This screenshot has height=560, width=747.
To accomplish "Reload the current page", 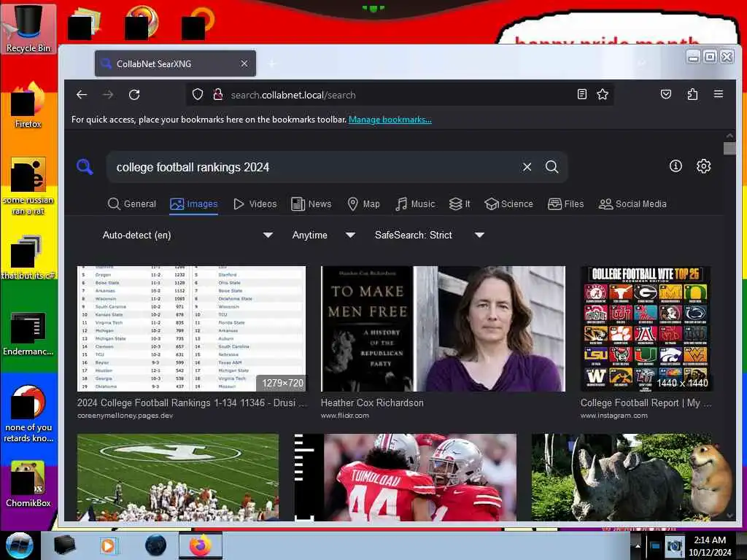I will (134, 95).
